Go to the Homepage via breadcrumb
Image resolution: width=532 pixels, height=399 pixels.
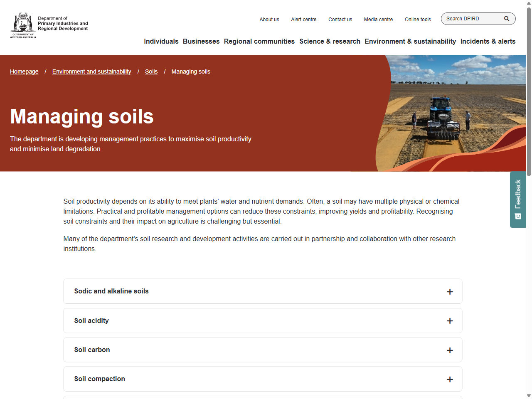[x=24, y=71]
